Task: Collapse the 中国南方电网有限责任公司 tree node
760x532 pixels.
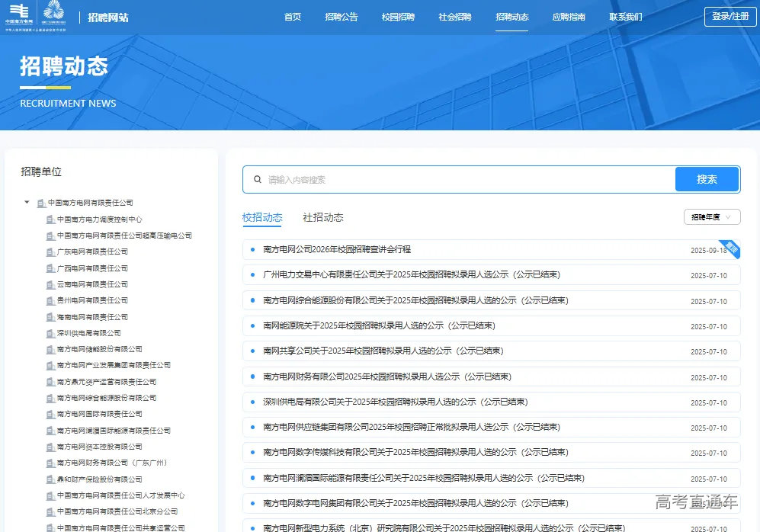Action: tap(27, 203)
